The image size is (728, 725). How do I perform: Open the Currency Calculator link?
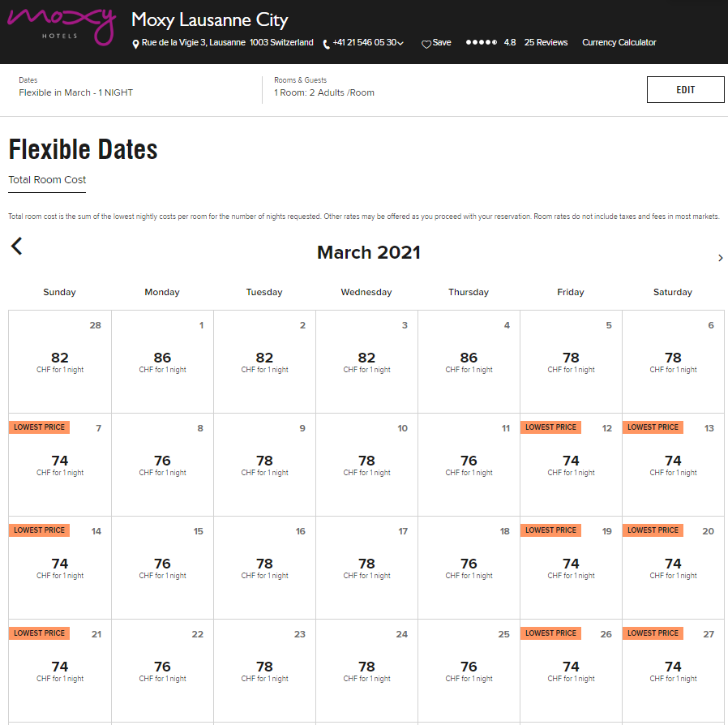click(x=619, y=42)
